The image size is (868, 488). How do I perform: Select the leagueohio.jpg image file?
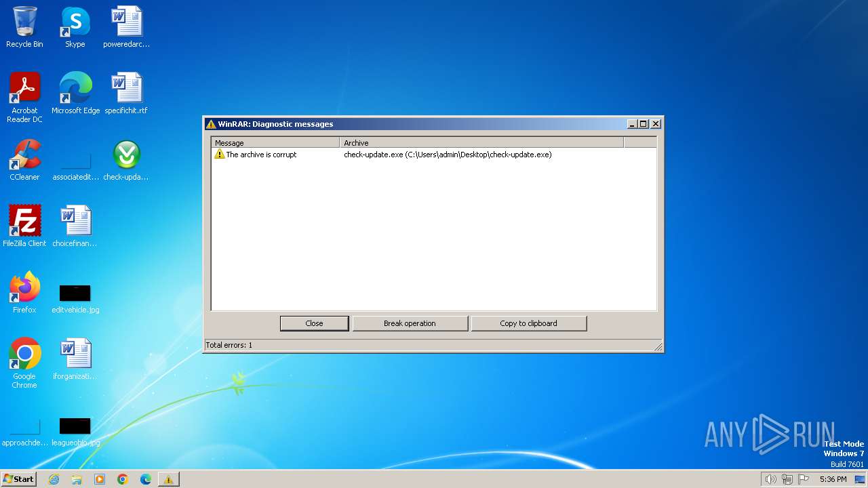[x=75, y=432]
